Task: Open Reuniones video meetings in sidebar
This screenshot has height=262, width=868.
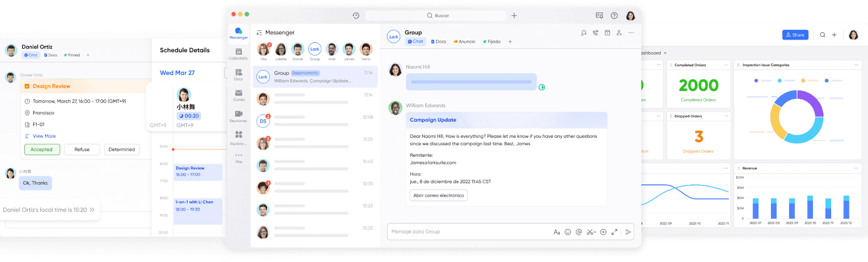Action: click(238, 117)
